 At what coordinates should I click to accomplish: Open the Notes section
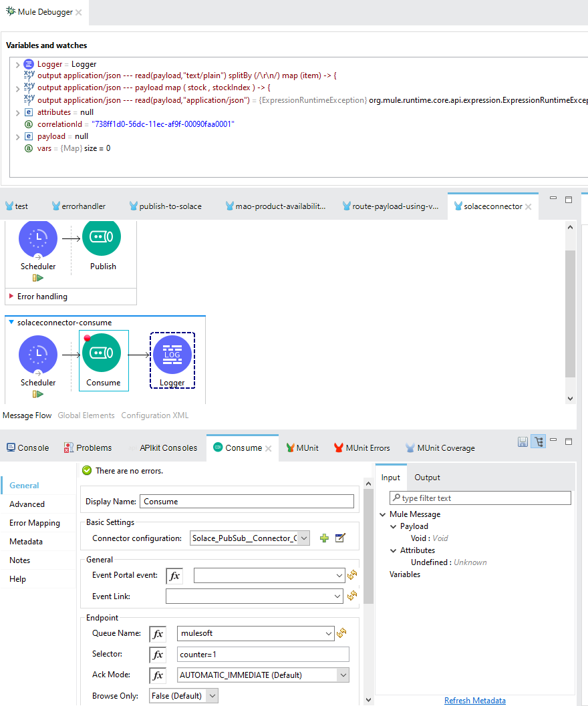(x=20, y=560)
